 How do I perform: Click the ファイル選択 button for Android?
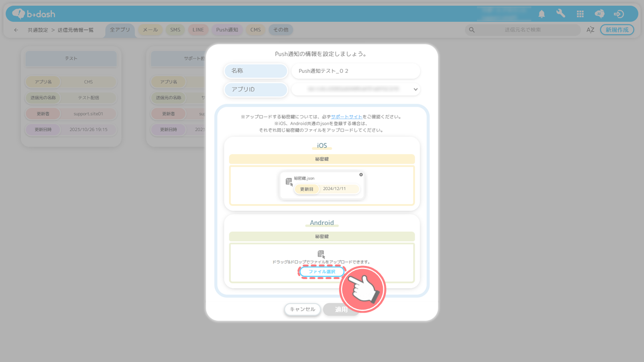tap(322, 271)
